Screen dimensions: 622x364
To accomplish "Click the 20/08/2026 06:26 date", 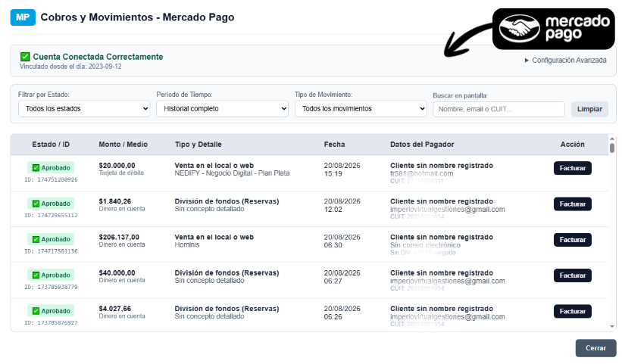I will click(x=342, y=313).
